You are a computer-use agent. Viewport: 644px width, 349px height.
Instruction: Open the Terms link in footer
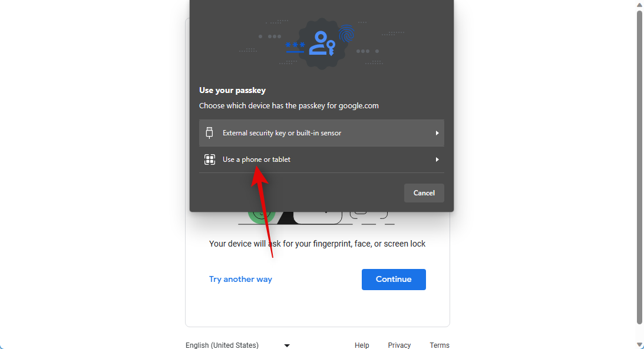(x=440, y=345)
